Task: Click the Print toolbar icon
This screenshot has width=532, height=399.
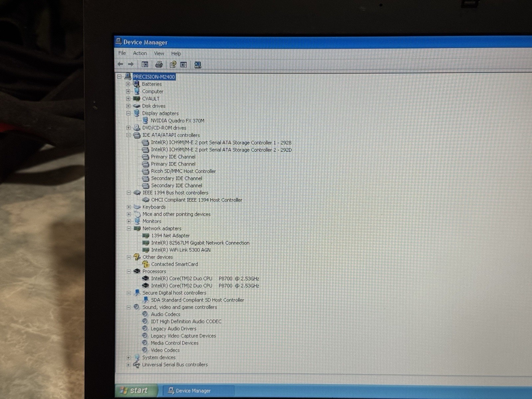Action: point(159,65)
